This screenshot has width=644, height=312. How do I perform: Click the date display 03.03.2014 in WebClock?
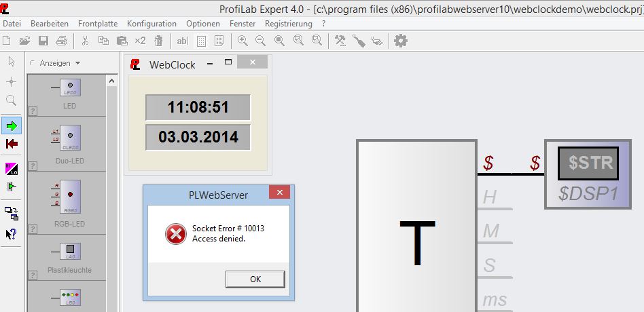pyautogui.click(x=198, y=137)
